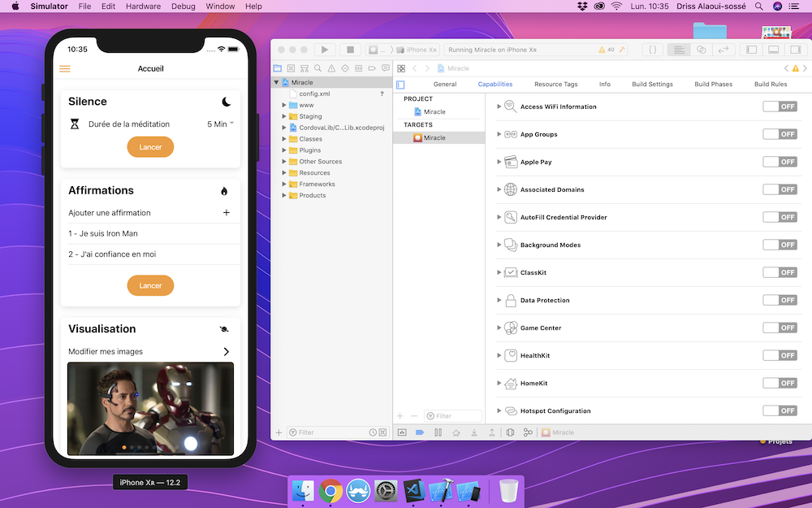The image size is (812, 508).
Task: Open the Breakpoint navigator tag icon
Action: click(372, 68)
